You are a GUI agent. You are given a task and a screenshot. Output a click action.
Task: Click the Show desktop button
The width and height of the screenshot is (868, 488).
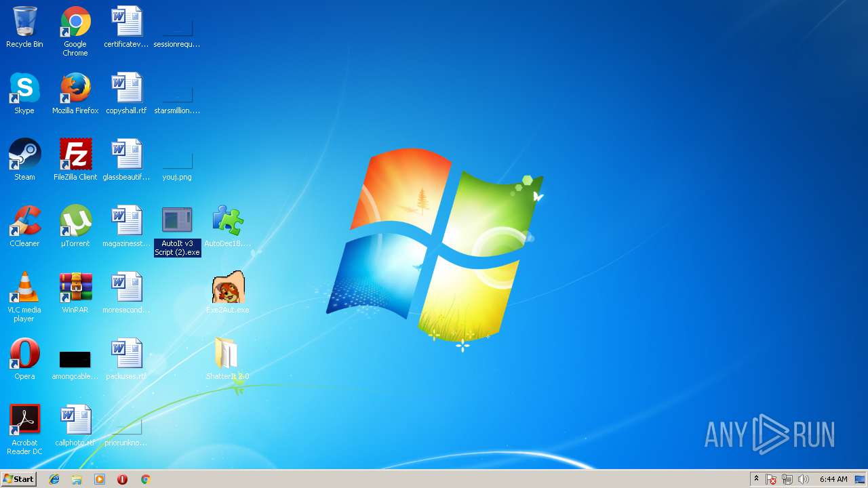click(860, 479)
